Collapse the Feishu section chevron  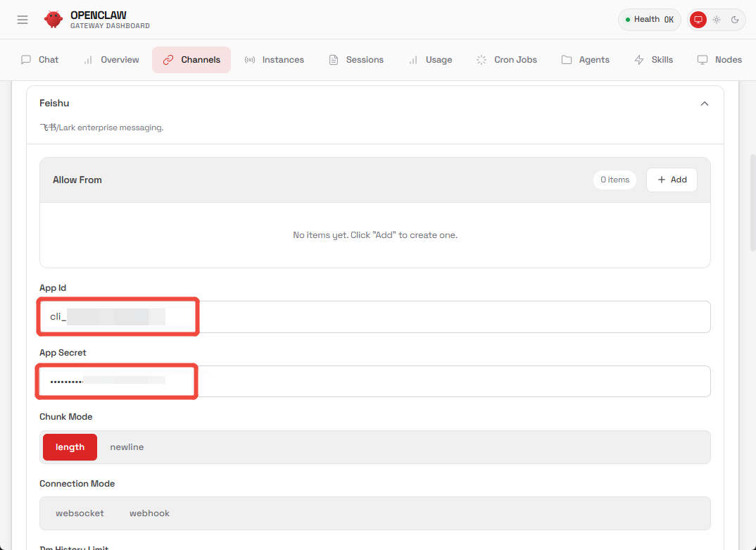pos(705,104)
